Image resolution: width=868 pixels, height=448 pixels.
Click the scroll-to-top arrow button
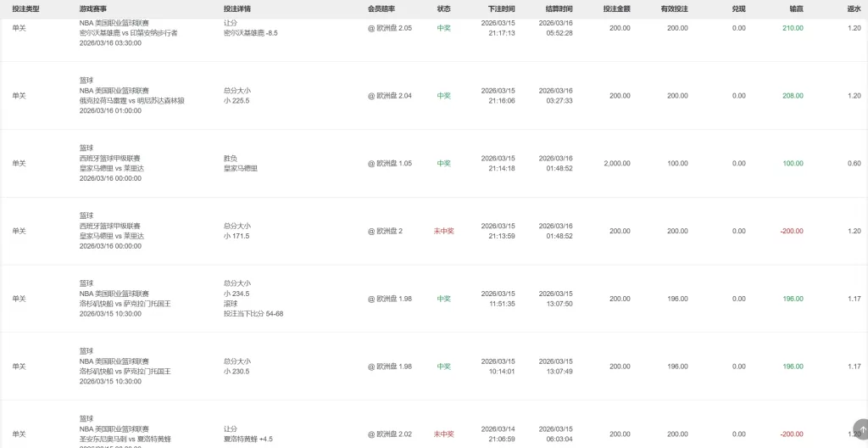[x=859, y=431]
